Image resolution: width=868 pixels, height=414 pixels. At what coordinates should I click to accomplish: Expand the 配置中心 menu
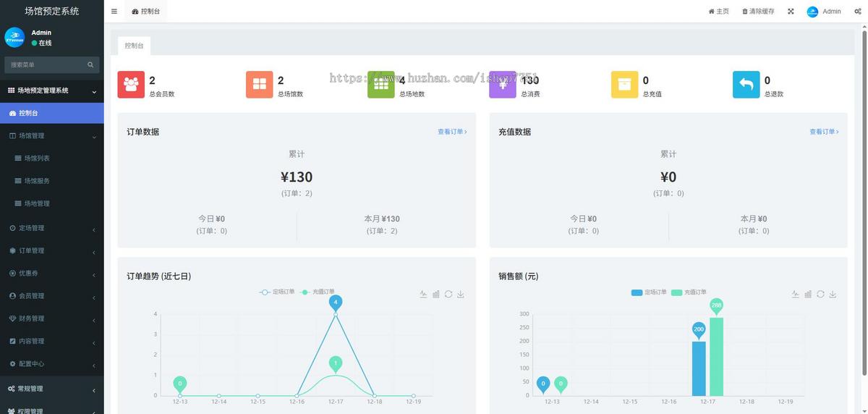click(x=51, y=363)
